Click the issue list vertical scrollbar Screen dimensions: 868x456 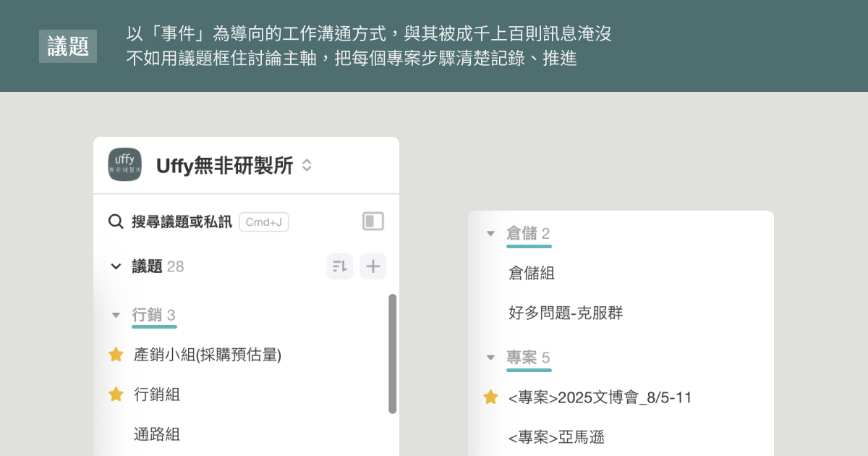[393, 353]
